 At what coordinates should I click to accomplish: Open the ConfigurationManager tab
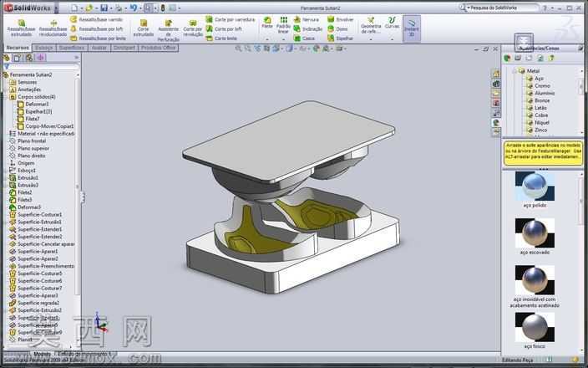[29, 58]
